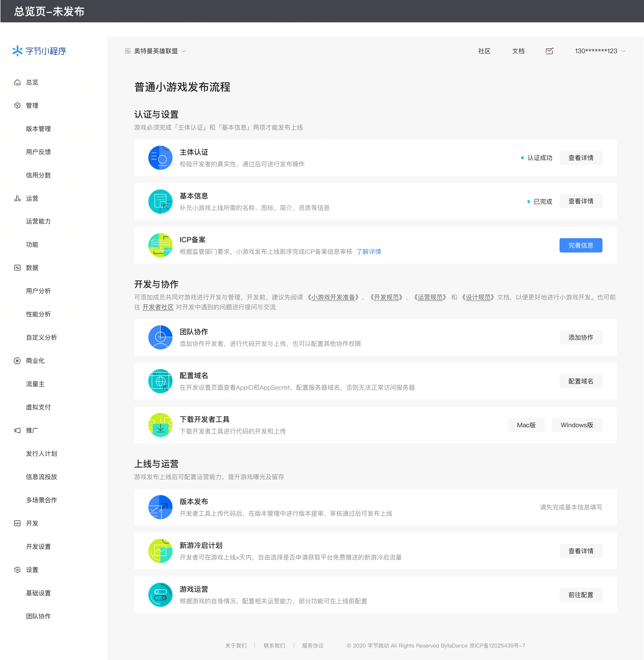Click the 字节小程序 logo
This screenshot has height=660, width=644.
[39, 51]
